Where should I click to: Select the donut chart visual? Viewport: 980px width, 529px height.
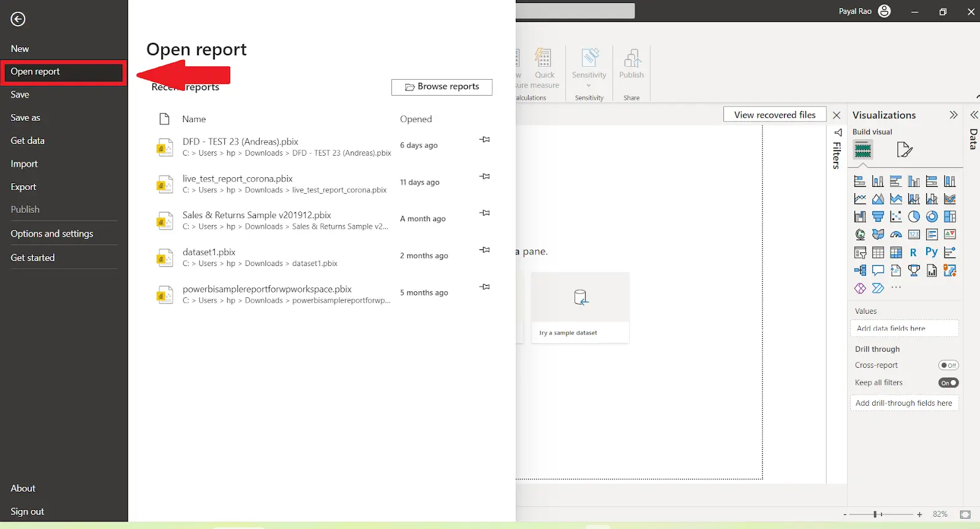[932, 217]
